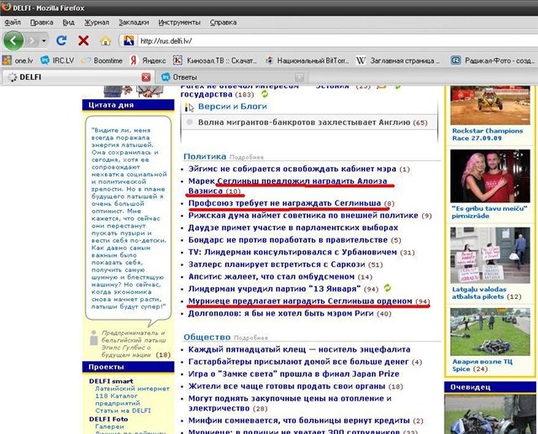The height and width of the screenshot is (434, 538).
Task: Open article Рижская дума наймет советника
Action: point(303,215)
